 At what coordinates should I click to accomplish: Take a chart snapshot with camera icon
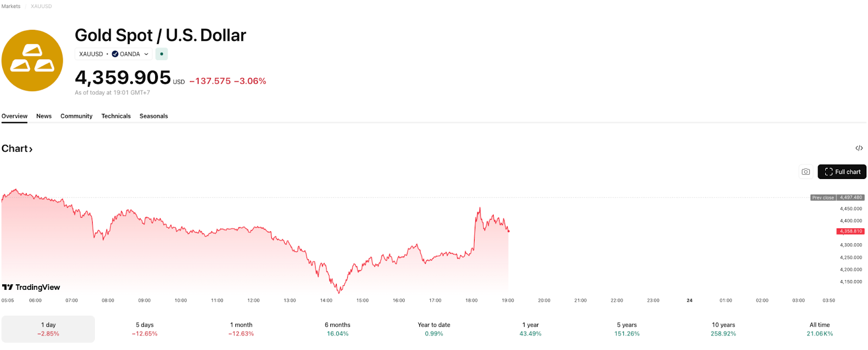tap(806, 171)
